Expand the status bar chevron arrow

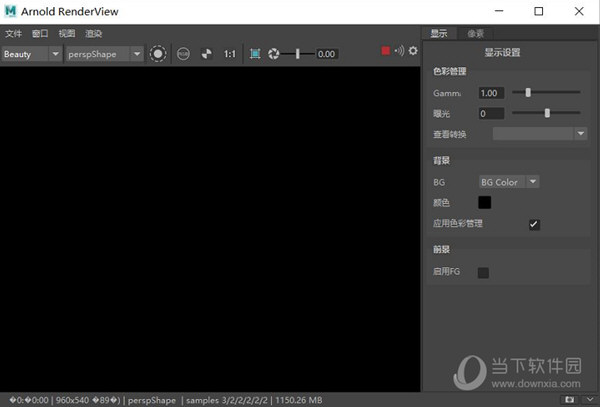[590, 400]
